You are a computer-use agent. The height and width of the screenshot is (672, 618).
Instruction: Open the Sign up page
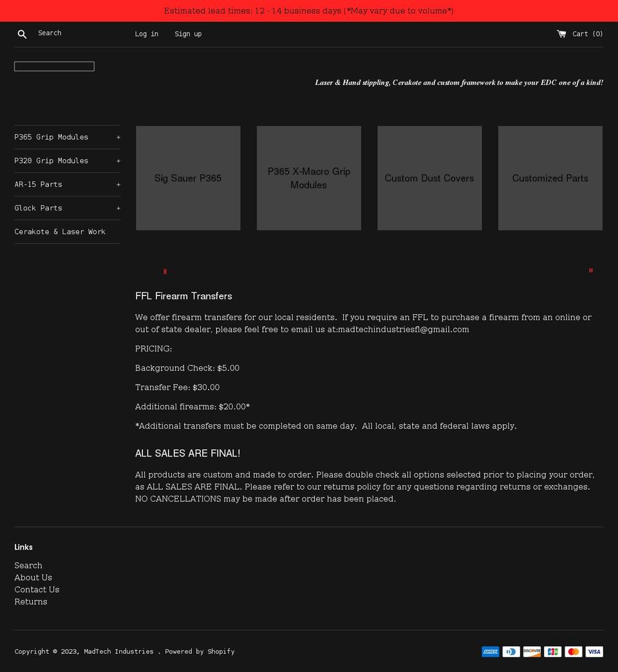pos(188,34)
